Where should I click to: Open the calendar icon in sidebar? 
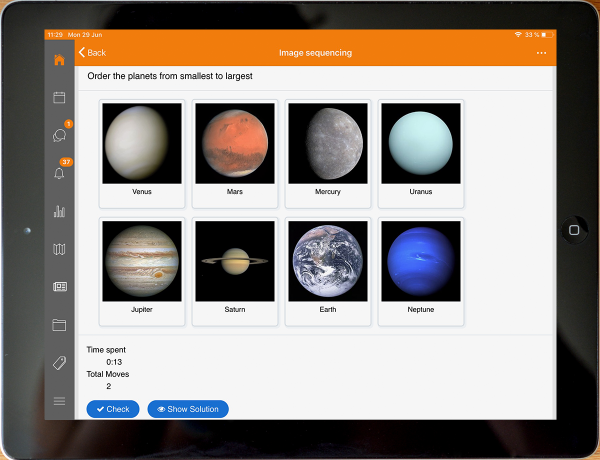coord(59,97)
